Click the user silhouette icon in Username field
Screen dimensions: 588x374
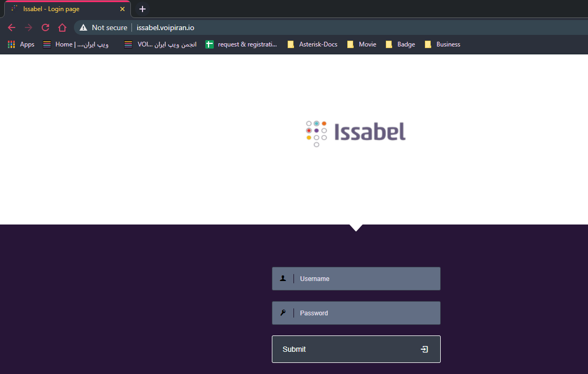pyautogui.click(x=283, y=278)
